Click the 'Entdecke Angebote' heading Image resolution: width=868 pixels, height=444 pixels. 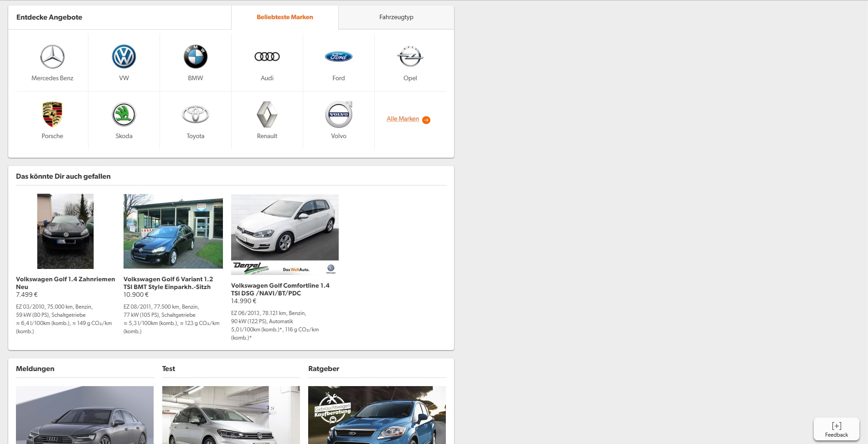click(49, 17)
